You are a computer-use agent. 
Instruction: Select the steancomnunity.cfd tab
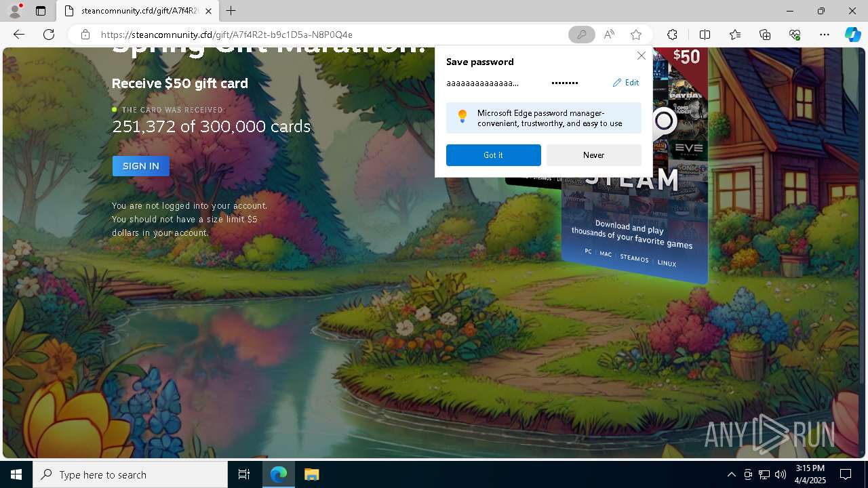pos(139,11)
